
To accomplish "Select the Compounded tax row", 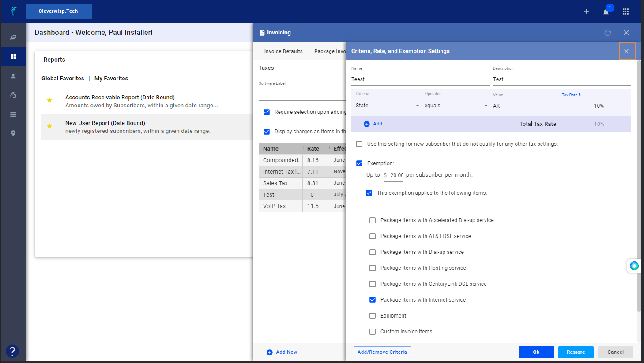I will pos(302,160).
